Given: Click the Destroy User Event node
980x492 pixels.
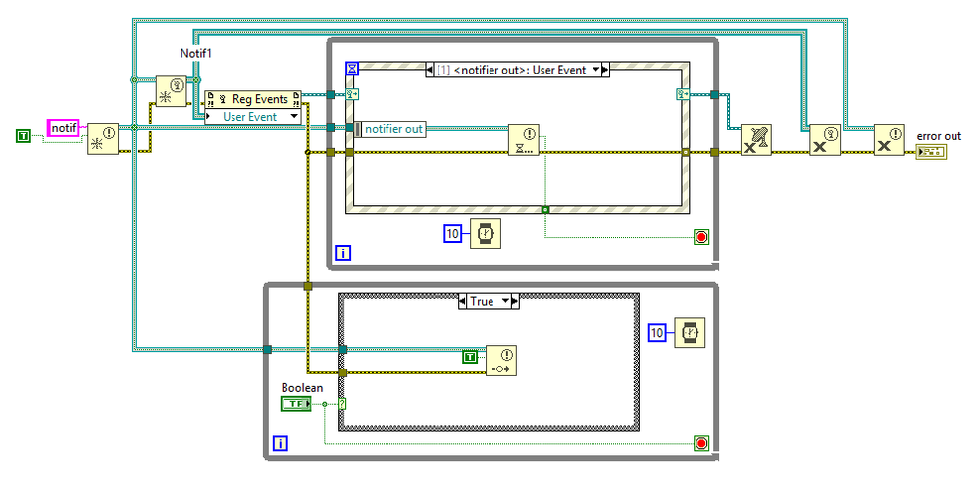Looking at the screenshot, I should pyautogui.click(x=825, y=140).
